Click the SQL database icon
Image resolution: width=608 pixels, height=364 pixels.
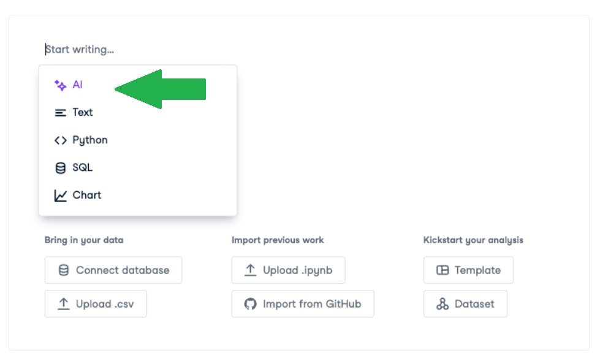tap(60, 168)
